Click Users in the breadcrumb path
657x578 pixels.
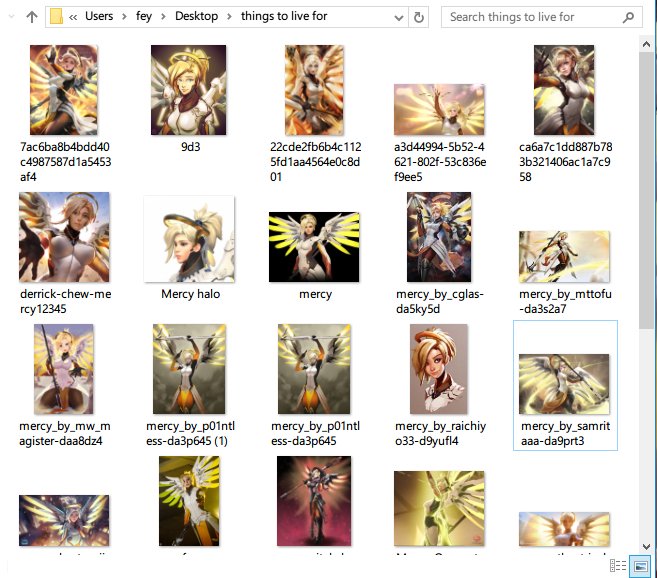click(x=99, y=16)
